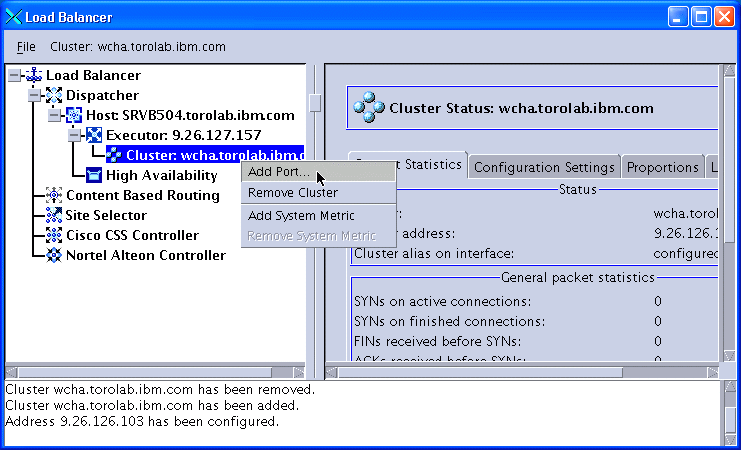Click 'Cluster wcha.torolab.ibm.com has been removed.' message
The width and height of the screenshot is (741, 450).
(160, 390)
